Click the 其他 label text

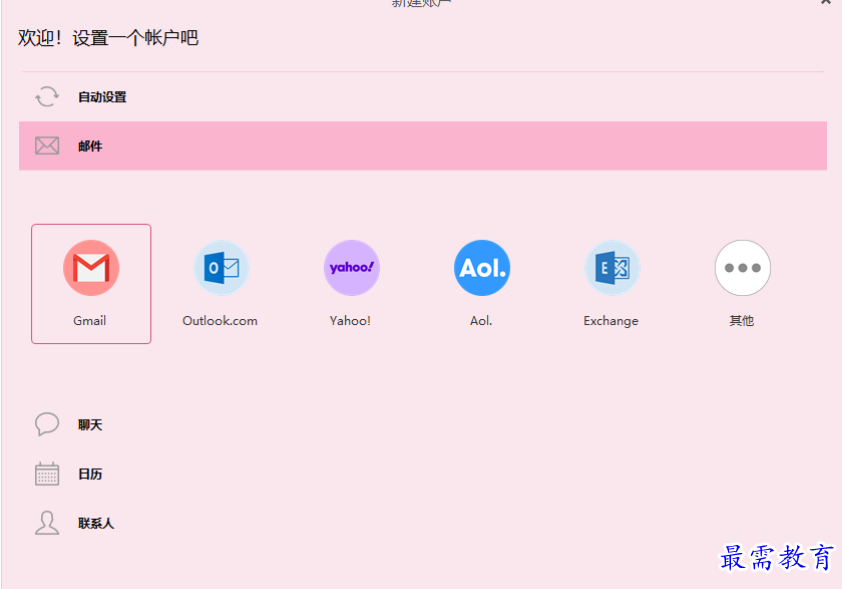pos(742,321)
